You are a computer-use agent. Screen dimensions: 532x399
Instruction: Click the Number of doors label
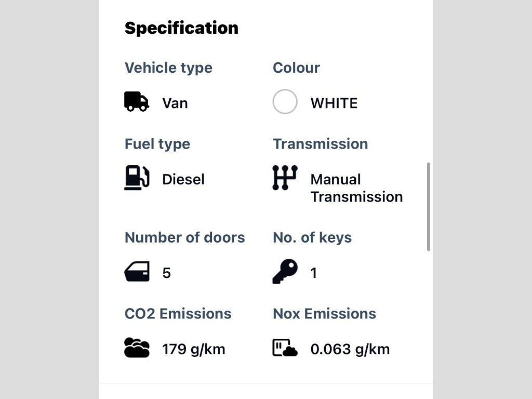tap(184, 237)
